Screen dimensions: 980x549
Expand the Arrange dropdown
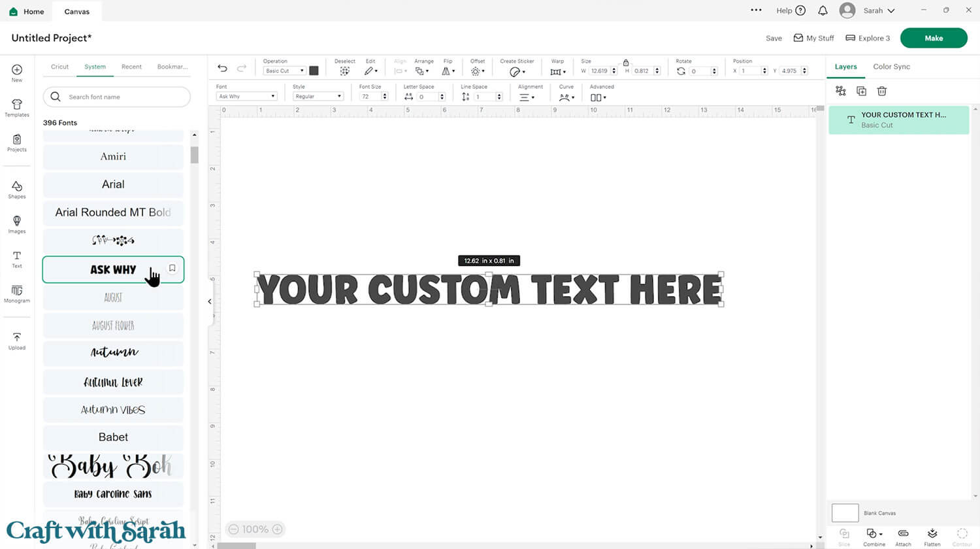[x=422, y=71]
